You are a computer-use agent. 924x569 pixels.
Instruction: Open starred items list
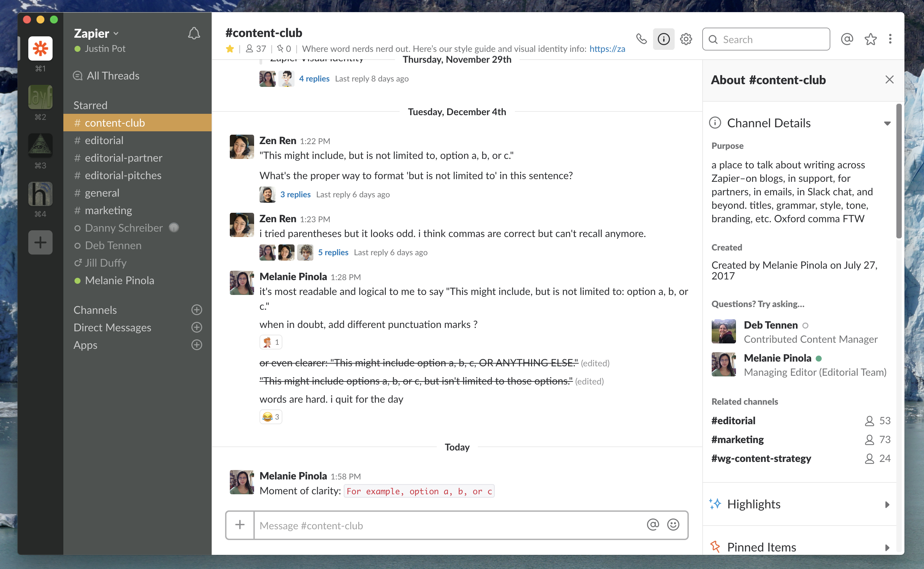tap(870, 39)
